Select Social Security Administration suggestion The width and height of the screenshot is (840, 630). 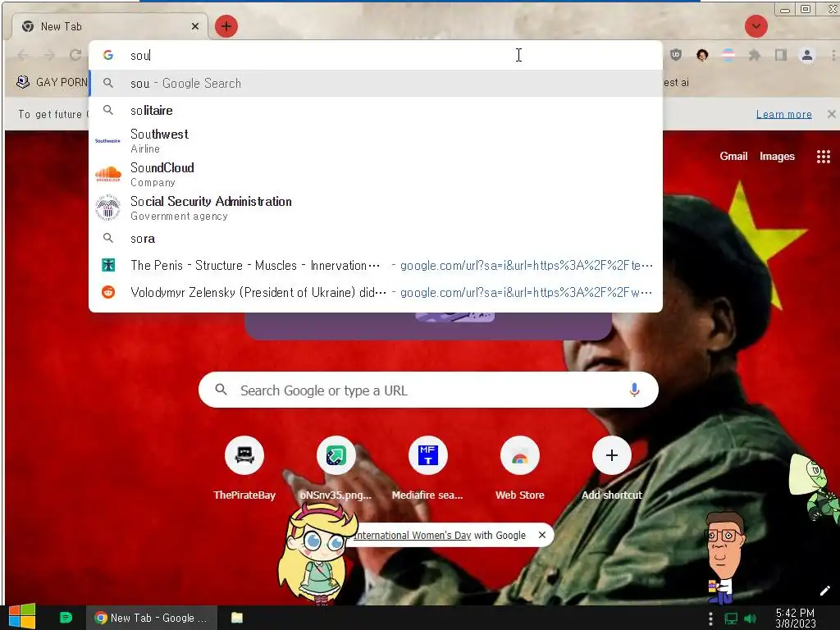coord(375,208)
